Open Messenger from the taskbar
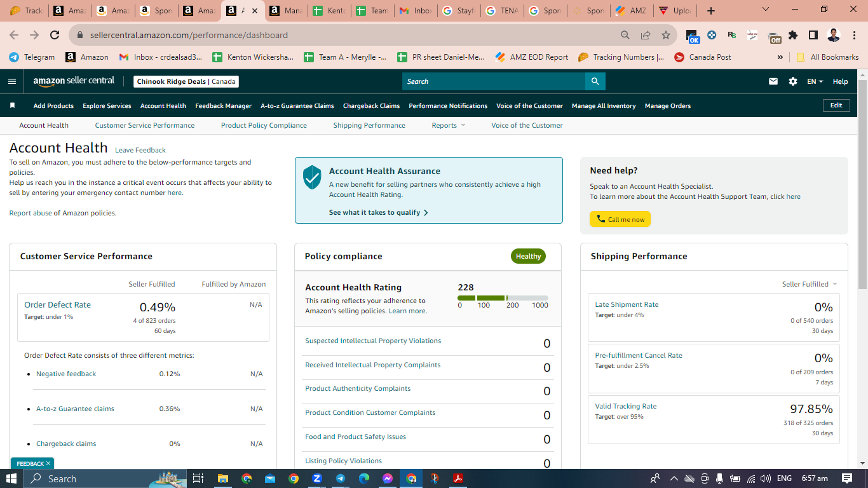868x488 pixels. pyautogui.click(x=387, y=478)
